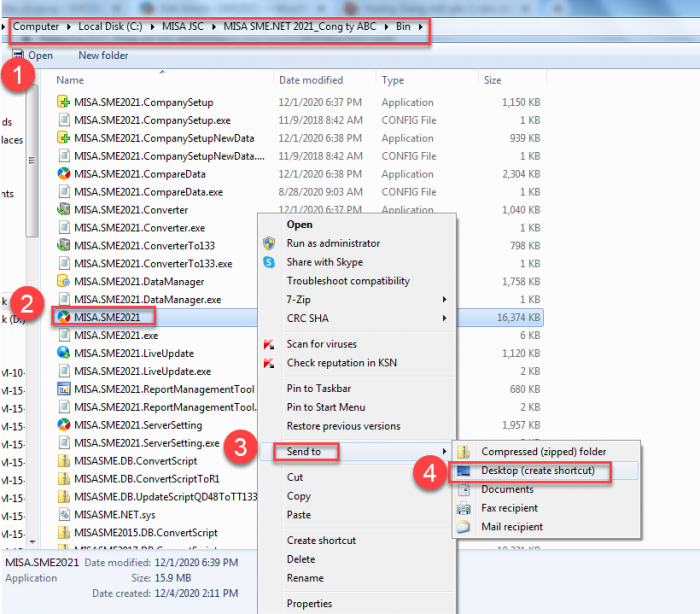700x614 pixels.
Task: Select the MISA.SME2021.ServerSetting file
Action: point(132,425)
